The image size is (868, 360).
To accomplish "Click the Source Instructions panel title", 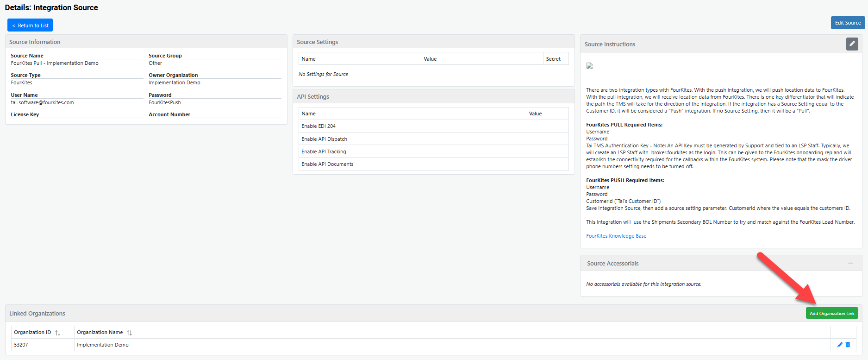I will click(610, 44).
